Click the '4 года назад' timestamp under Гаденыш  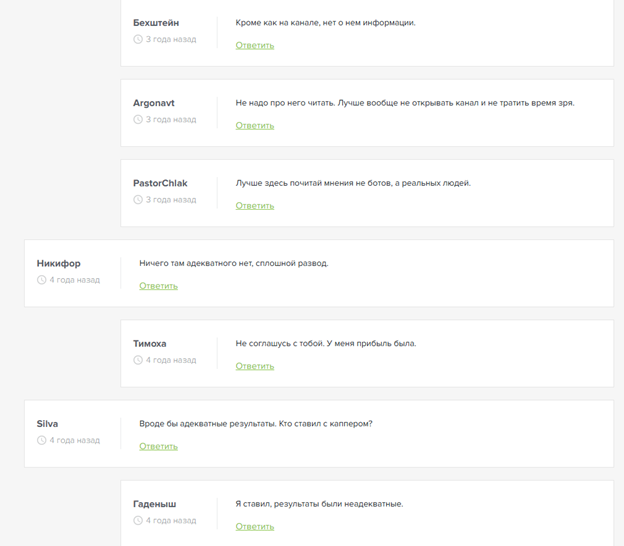(x=171, y=521)
